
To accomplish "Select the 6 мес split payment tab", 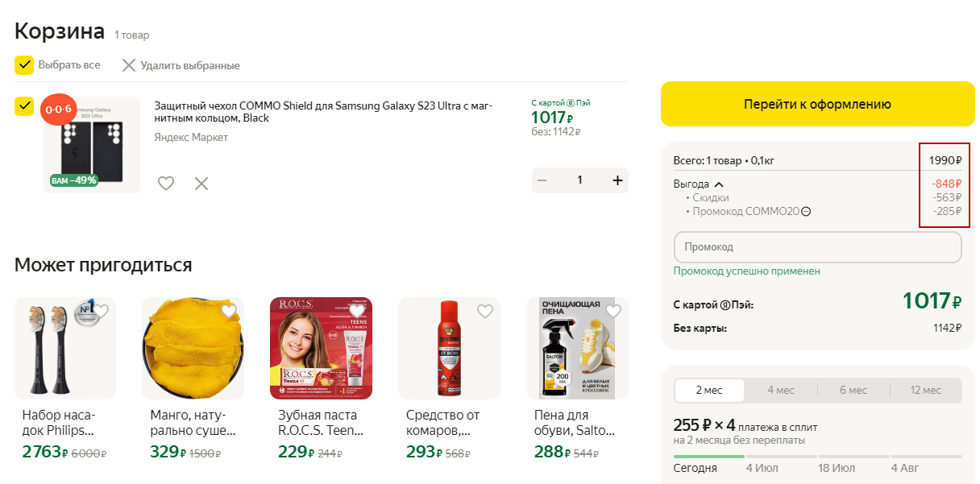I will tap(853, 391).
